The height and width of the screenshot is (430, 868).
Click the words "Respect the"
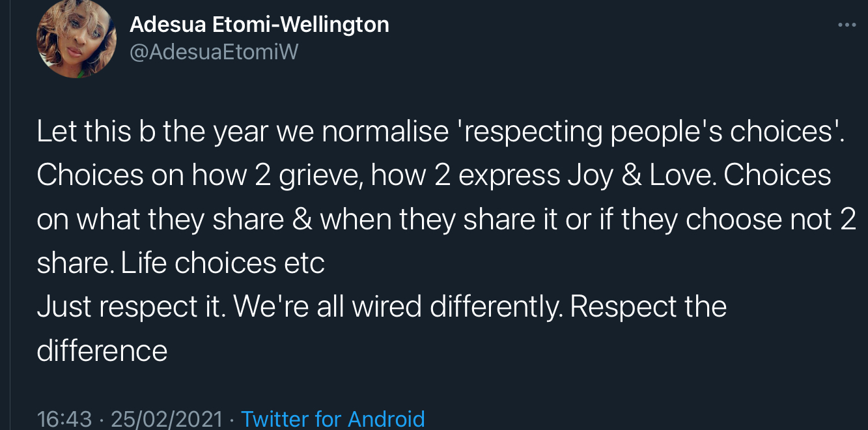coord(648,307)
